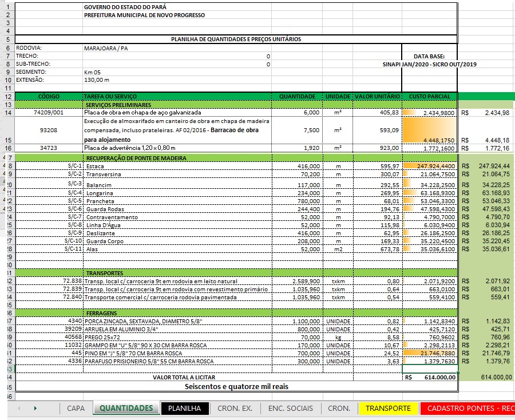The image size is (515, 420).
Task: Click the CÓDIGO column header cell
Action: click(x=49, y=97)
